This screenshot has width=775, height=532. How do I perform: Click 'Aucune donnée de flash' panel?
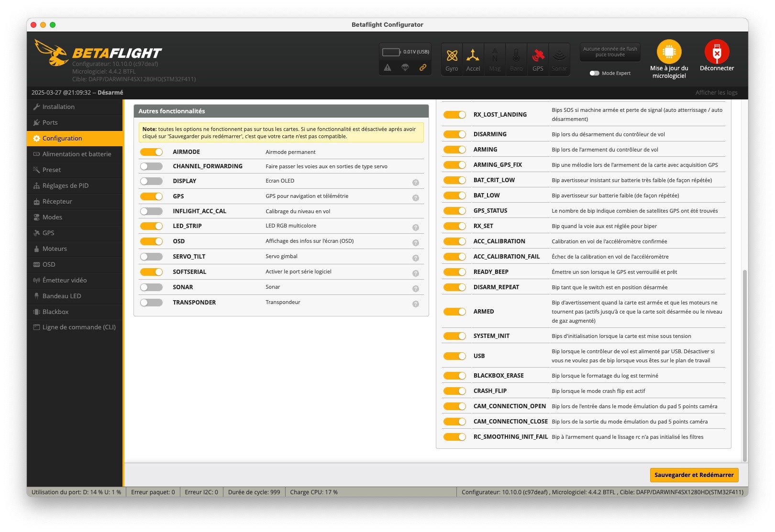coord(610,52)
